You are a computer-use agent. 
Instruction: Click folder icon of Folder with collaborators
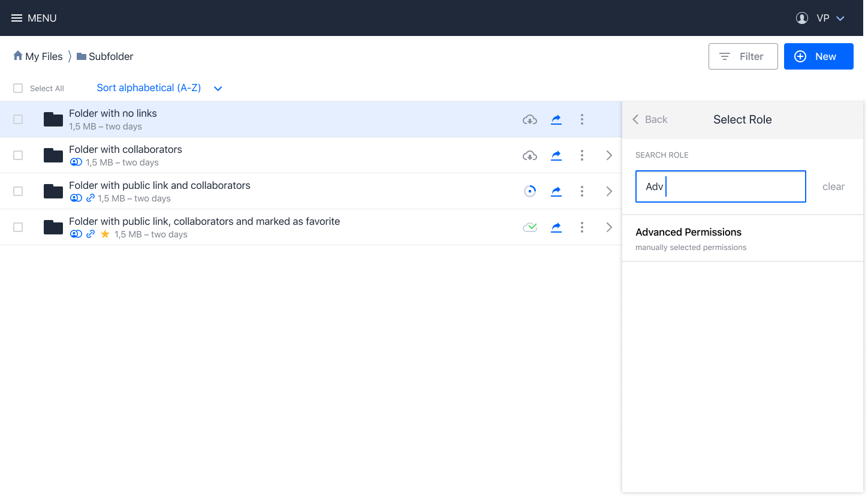(x=53, y=155)
